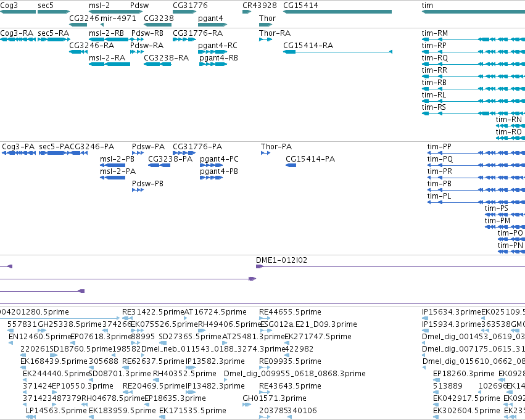The width and height of the screenshot is (525, 420).
Task: Select the pgant4 gene feature
Action: tap(213, 25)
